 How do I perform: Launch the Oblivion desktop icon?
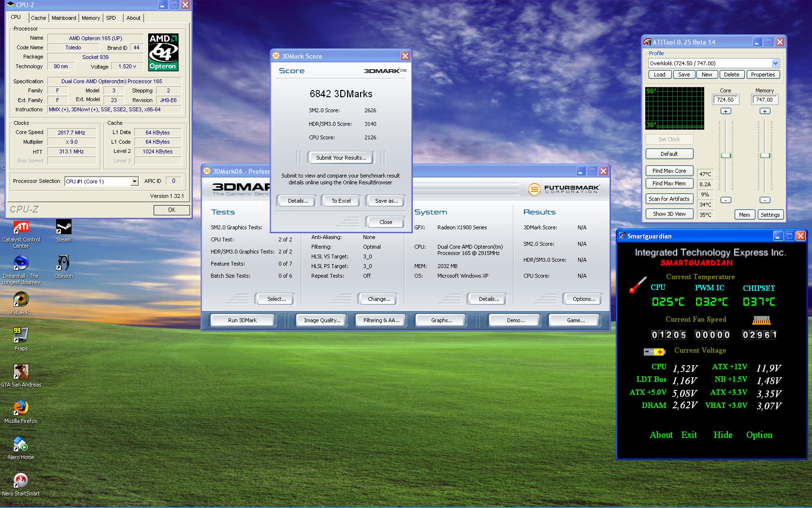(x=63, y=267)
